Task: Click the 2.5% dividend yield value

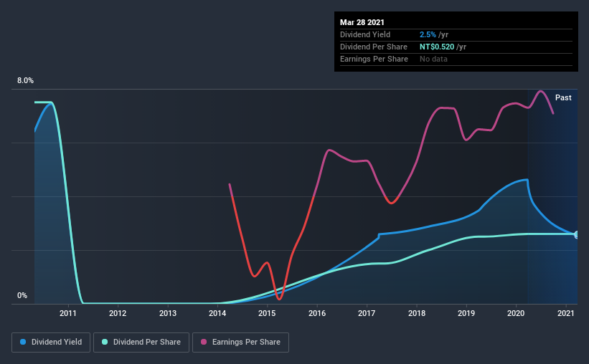Action: [x=428, y=34]
